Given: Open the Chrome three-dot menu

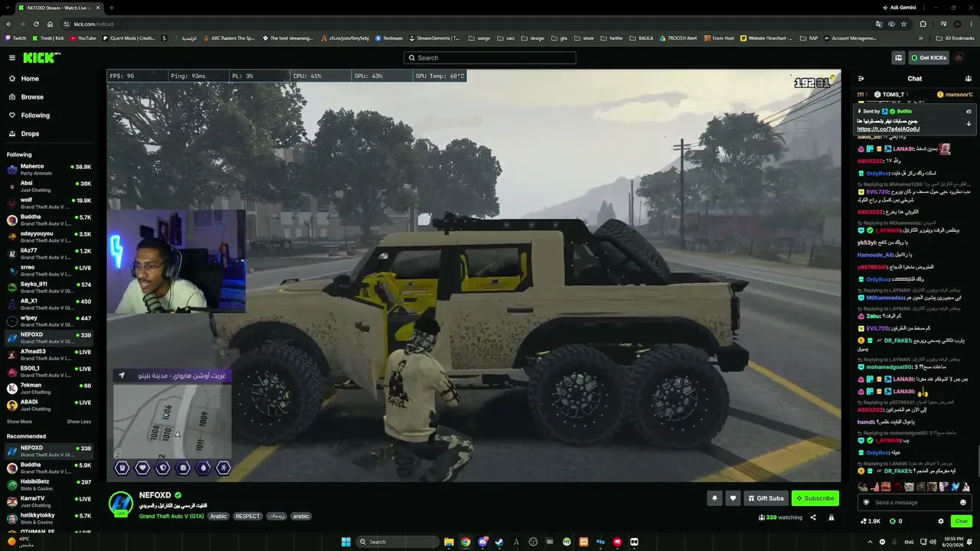Looking at the screenshot, I should 971,24.
